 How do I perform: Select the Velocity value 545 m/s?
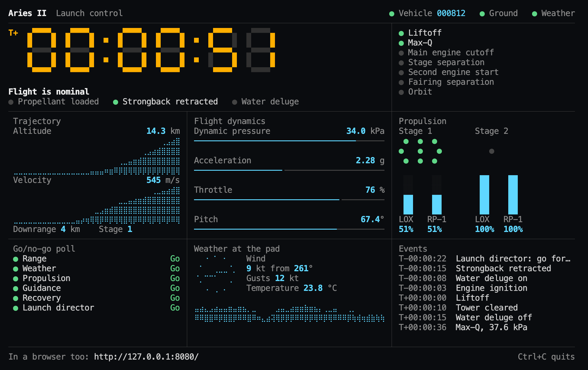[163, 180]
